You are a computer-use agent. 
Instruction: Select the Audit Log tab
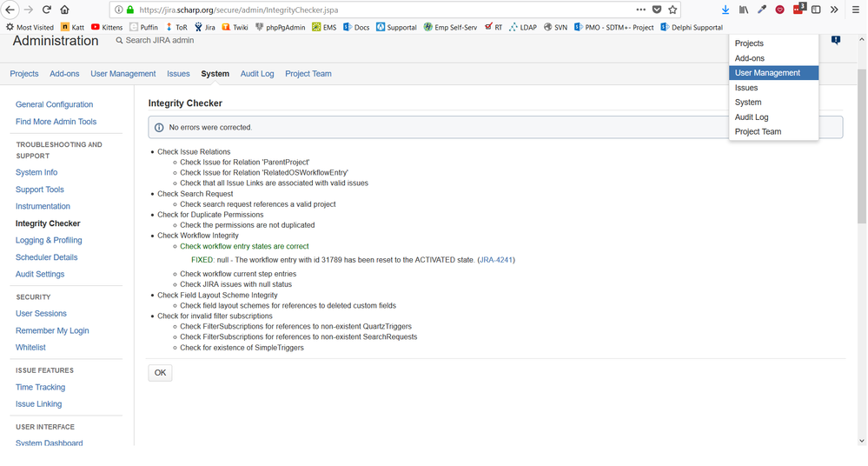(x=257, y=74)
